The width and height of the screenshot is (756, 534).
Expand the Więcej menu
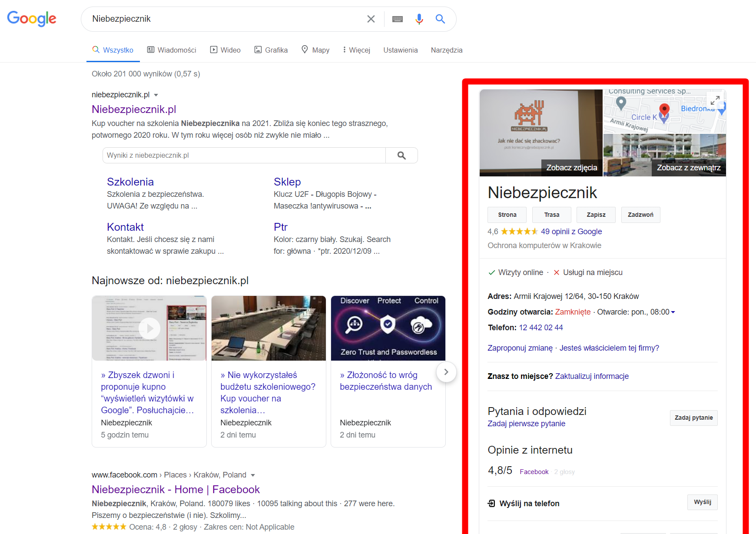click(x=356, y=50)
